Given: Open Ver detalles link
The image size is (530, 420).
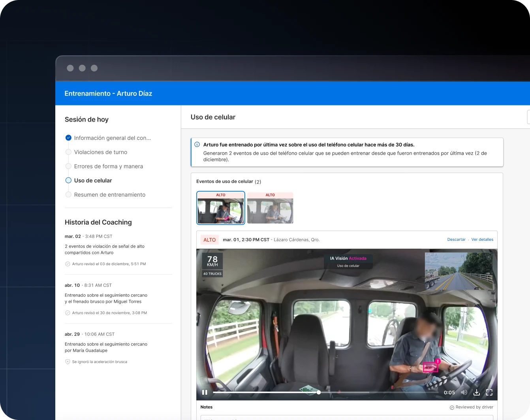Looking at the screenshot, I should [482, 240].
